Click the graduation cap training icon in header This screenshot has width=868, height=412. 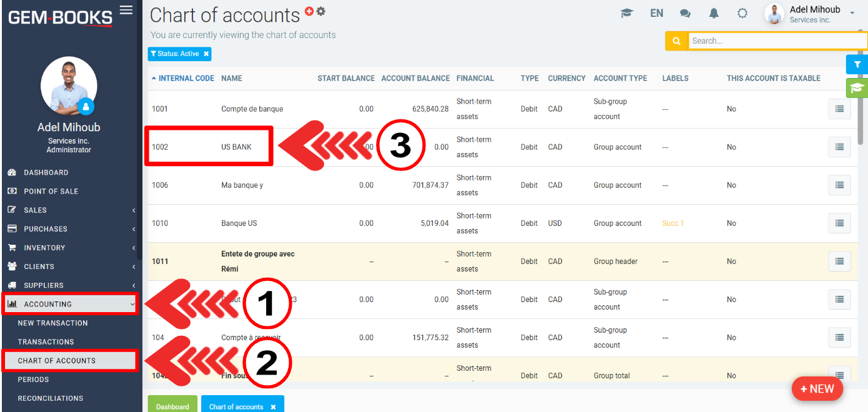tap(627, 13)
